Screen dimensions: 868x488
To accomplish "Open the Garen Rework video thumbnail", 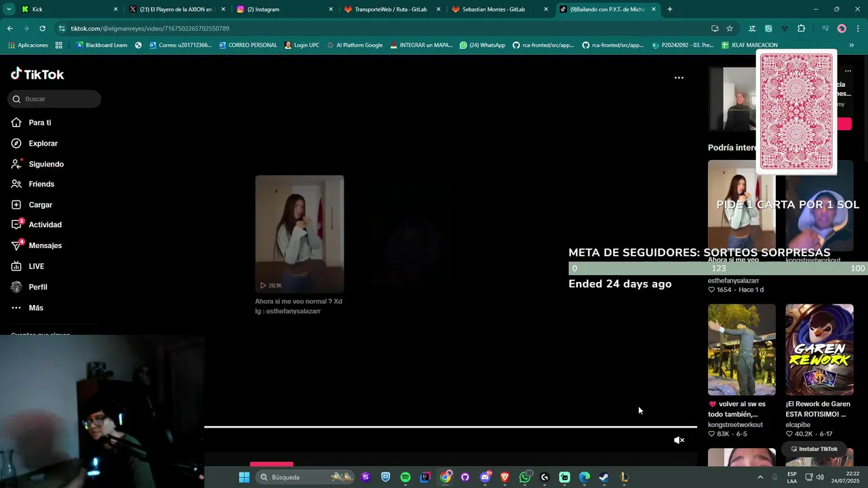I will click(x=819, y=350).
